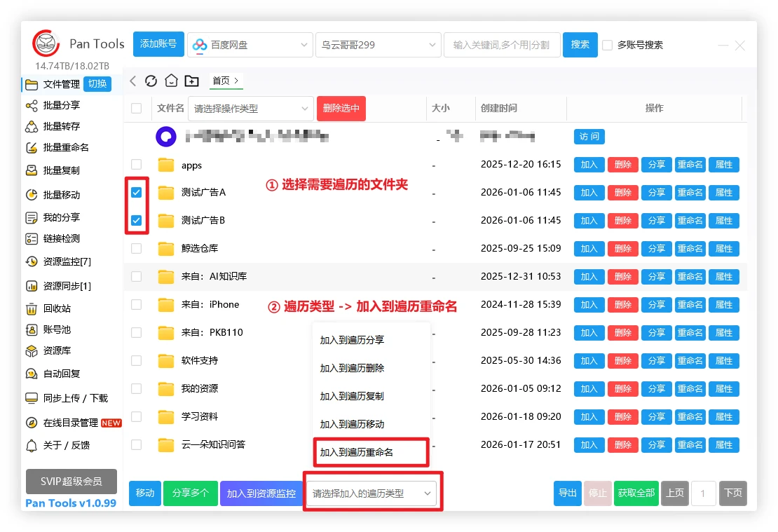
Task: Uncheck the 测试广告A folder checkbox
Action: tap(137, 192)
